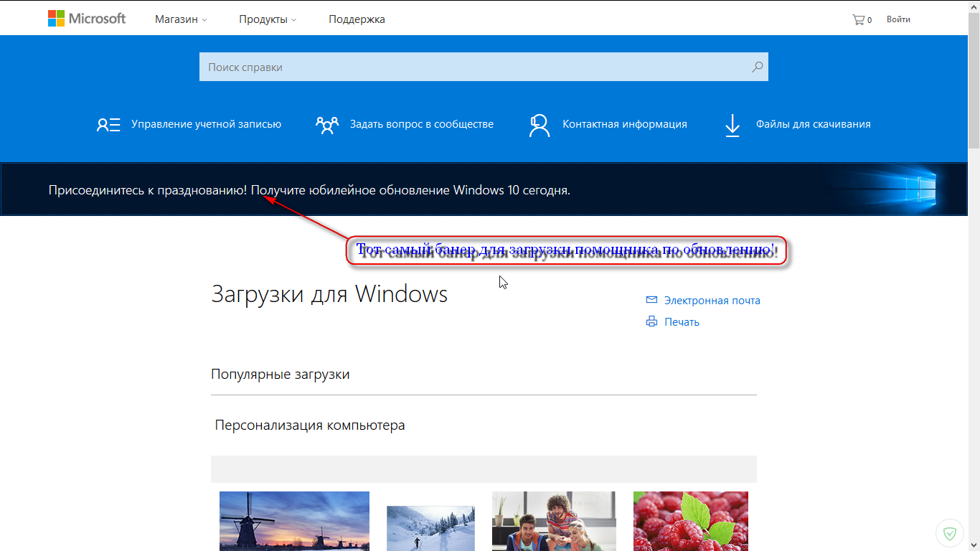Click the Microsoft logo

[x=87, y=19]
